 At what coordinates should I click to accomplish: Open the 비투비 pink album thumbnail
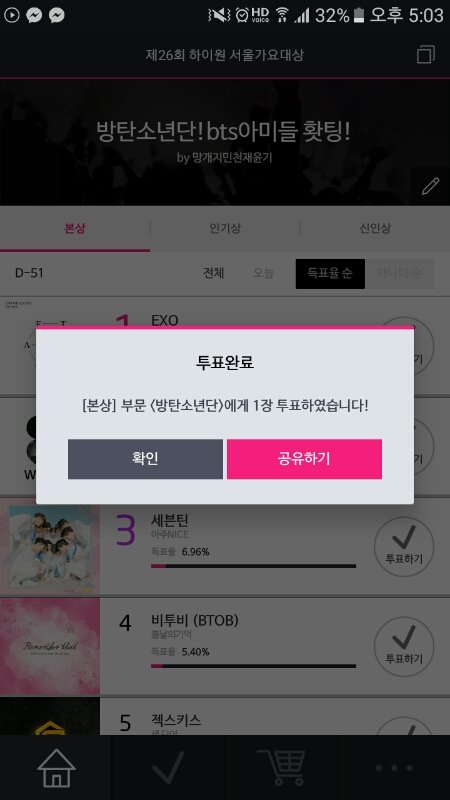click(50, 646)
